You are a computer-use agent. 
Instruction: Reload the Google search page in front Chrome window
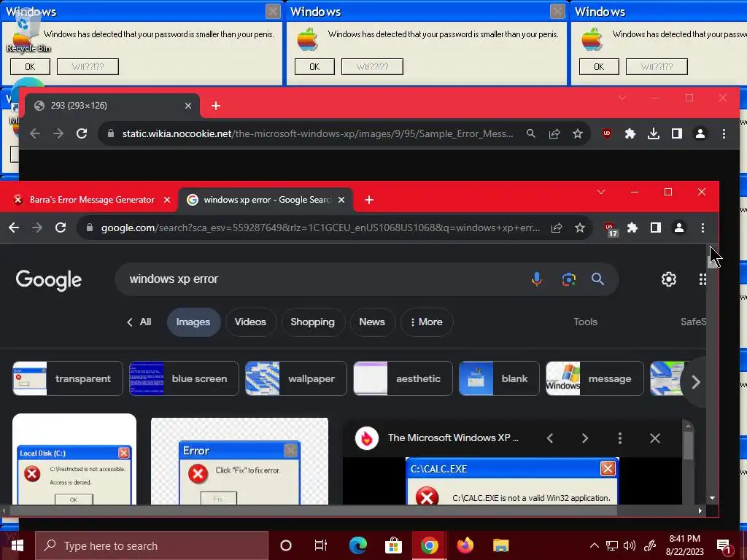[61, 227]
